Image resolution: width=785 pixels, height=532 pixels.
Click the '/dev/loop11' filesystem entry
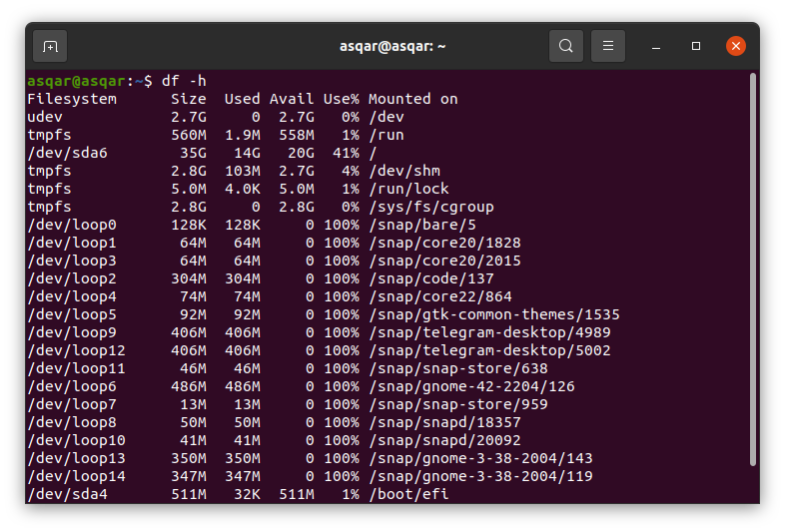(76, 369)
